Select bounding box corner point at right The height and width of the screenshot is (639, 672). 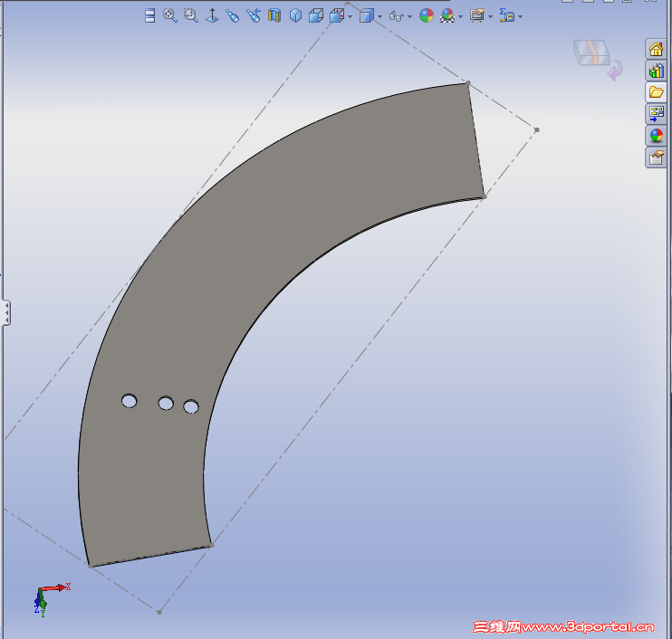[x=536, y=129]
